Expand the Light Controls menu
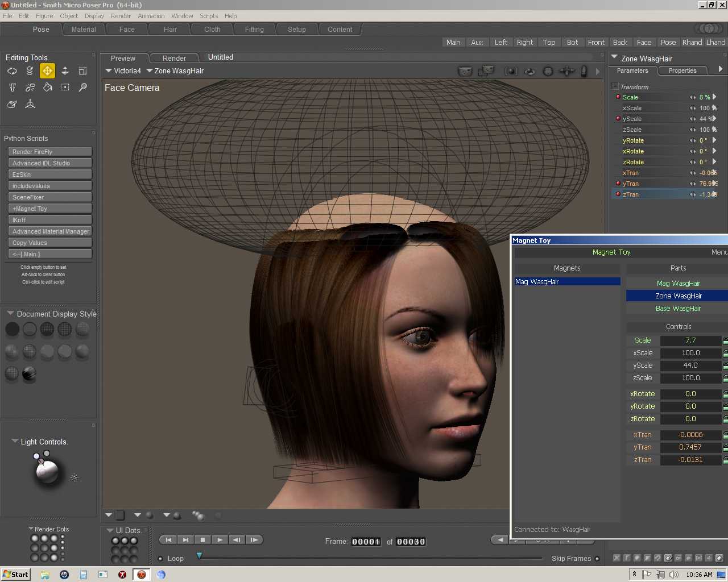Image resolution: width=728 pixels, height=582 pixels. [x=15, y=441]
